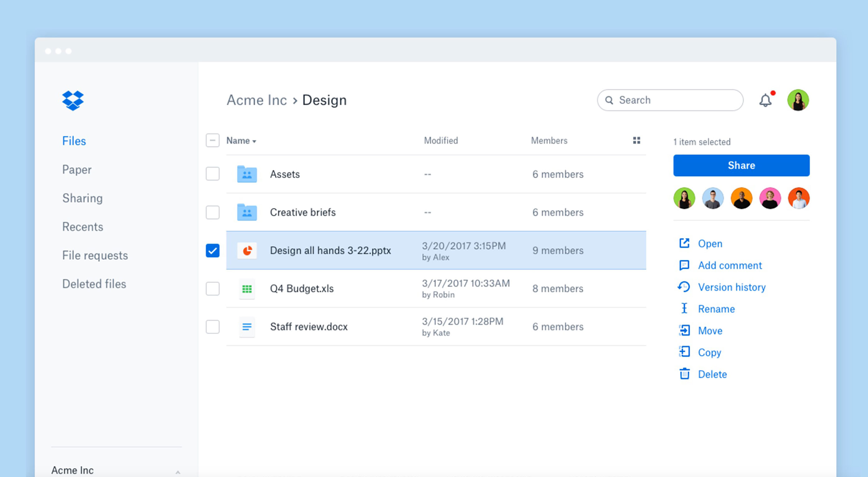868x477 pixels.
Task: Click the Delete trash icon
Action: 684,374
